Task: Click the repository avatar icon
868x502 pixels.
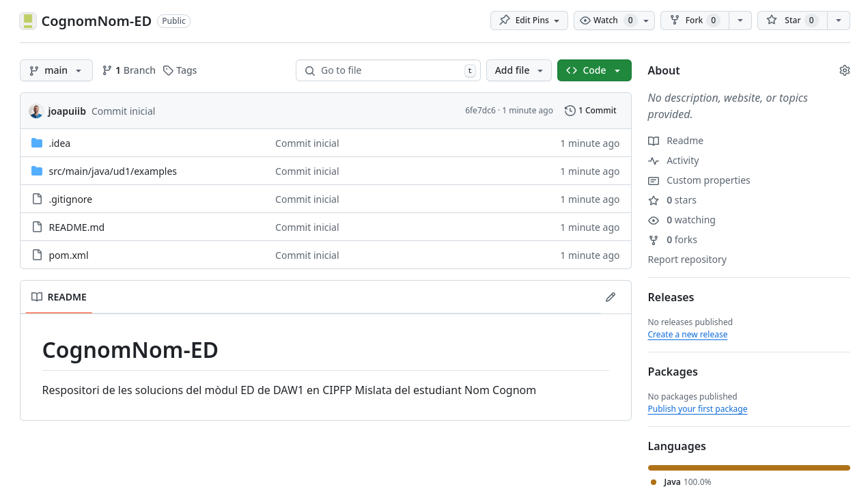Action: click(x=28, y=20)
